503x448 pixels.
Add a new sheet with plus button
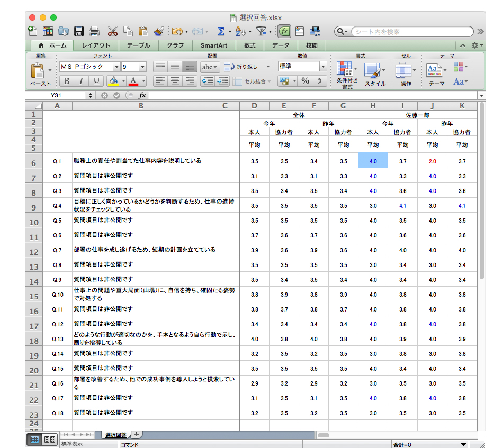[x=137, y=434]
